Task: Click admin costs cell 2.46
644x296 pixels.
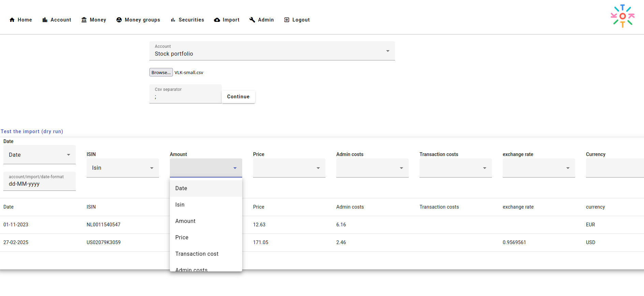Action: (341, 242)
